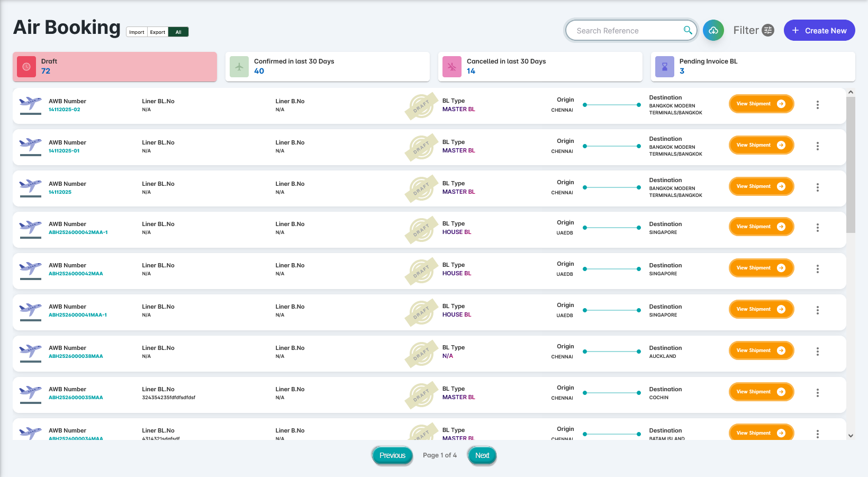868x477 pixels.
Task: Click the search magnifier icon
Action: pyautogui.click(x=688, y=30)
